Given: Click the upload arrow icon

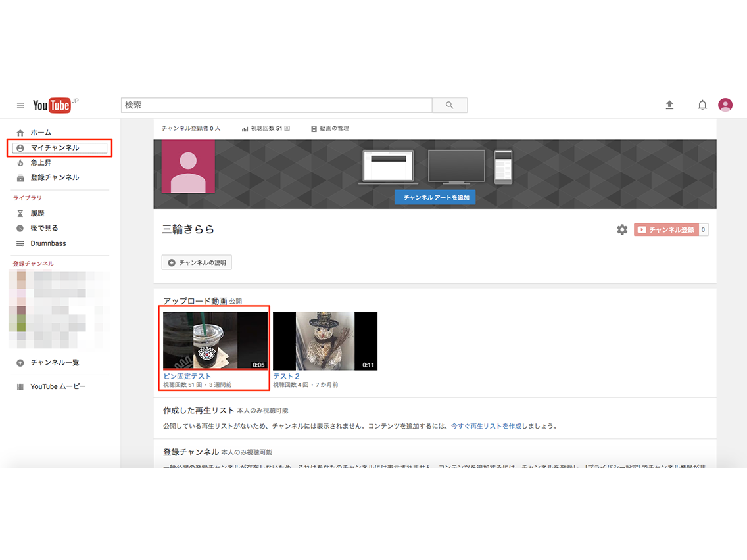Looking at the screenshot, I should [x=669, y=105].
